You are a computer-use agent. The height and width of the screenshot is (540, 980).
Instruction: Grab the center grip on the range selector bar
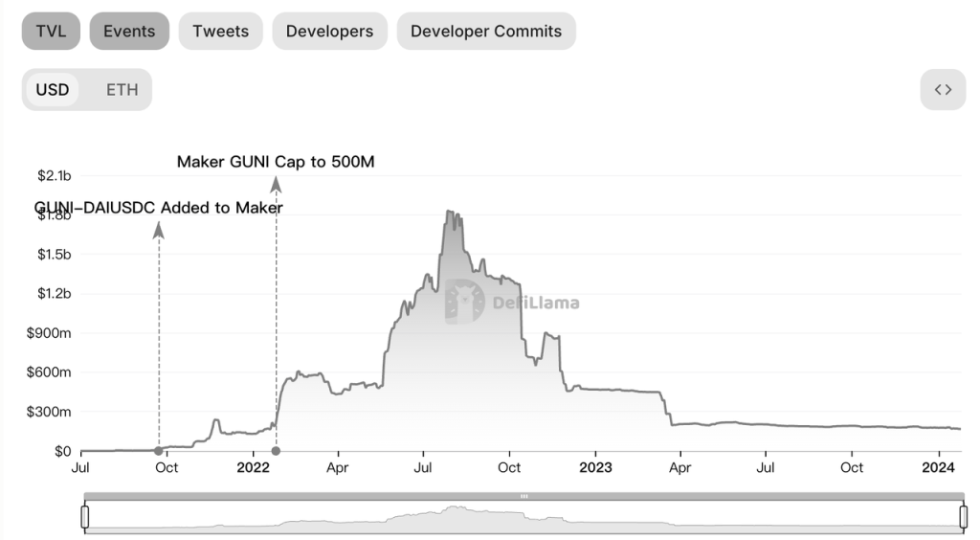tap(523, 496)
